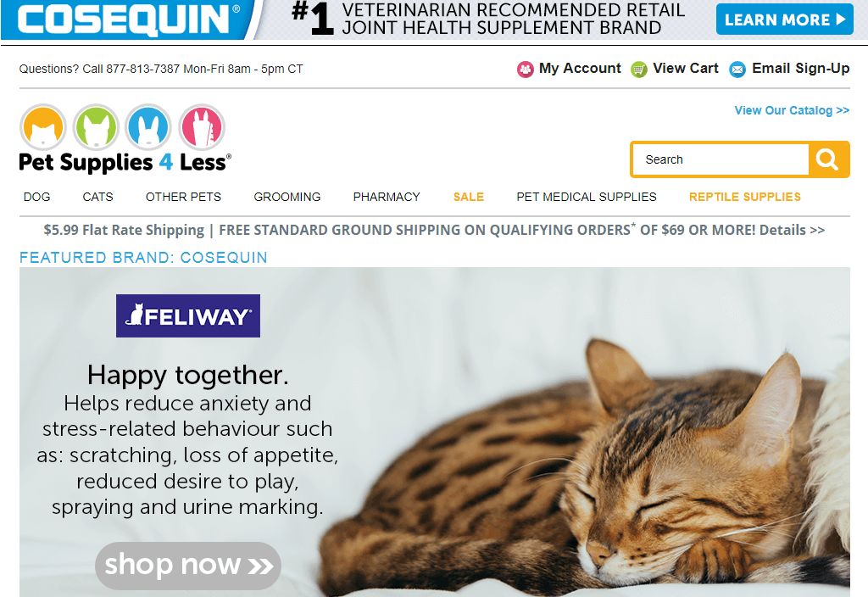
Task: Click the shop now Feliway button
Action: (188, 566)
